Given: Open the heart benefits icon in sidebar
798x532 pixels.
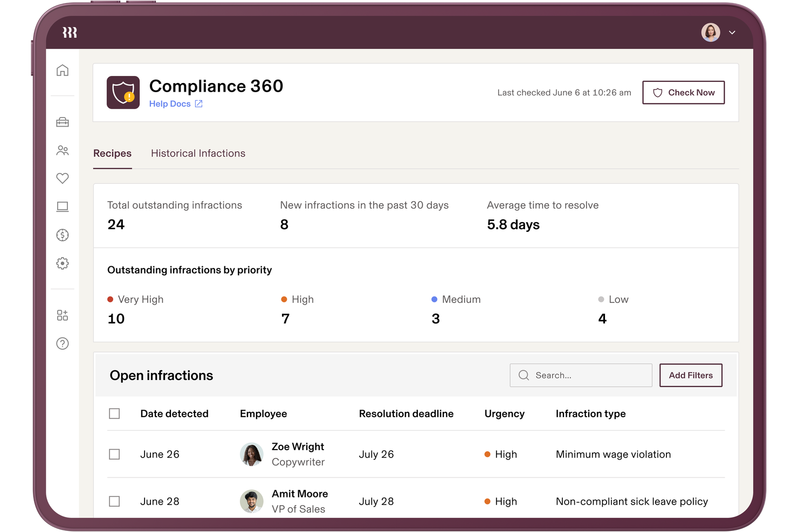Looking at the screenshot, I should 63,178.
